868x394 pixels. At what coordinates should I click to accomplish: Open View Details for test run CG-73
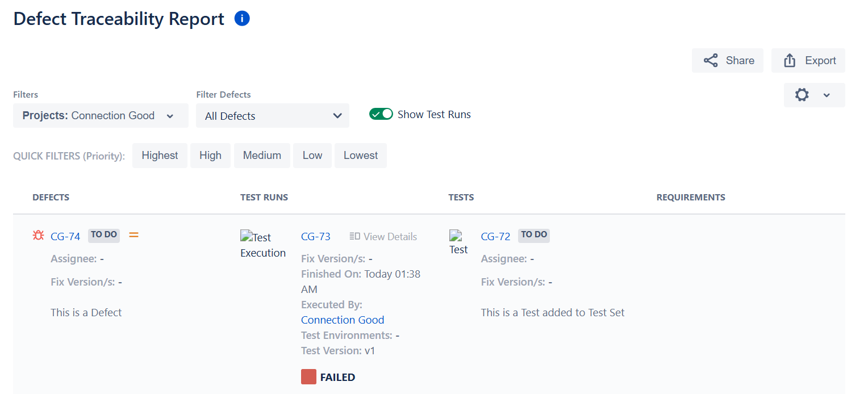[383, 236]
